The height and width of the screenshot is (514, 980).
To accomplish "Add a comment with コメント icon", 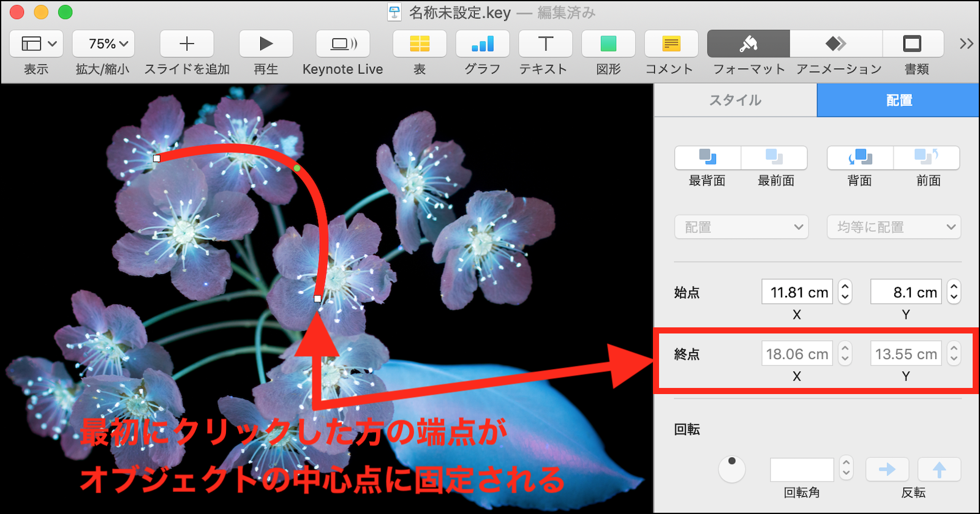I will coord(671,44).
